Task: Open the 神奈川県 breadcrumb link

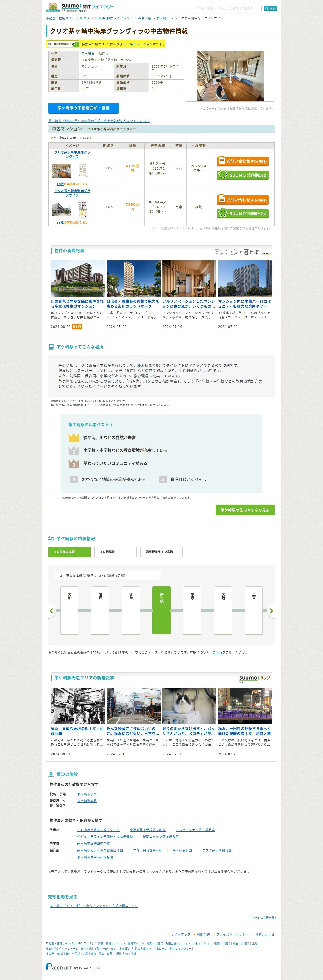Action: pos(144,18)
